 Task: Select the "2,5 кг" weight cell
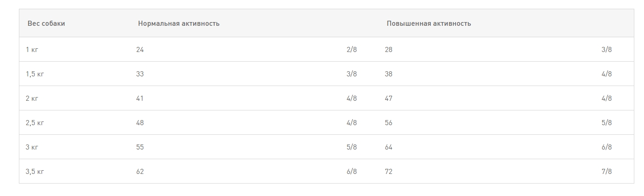(x=35, y=123)
